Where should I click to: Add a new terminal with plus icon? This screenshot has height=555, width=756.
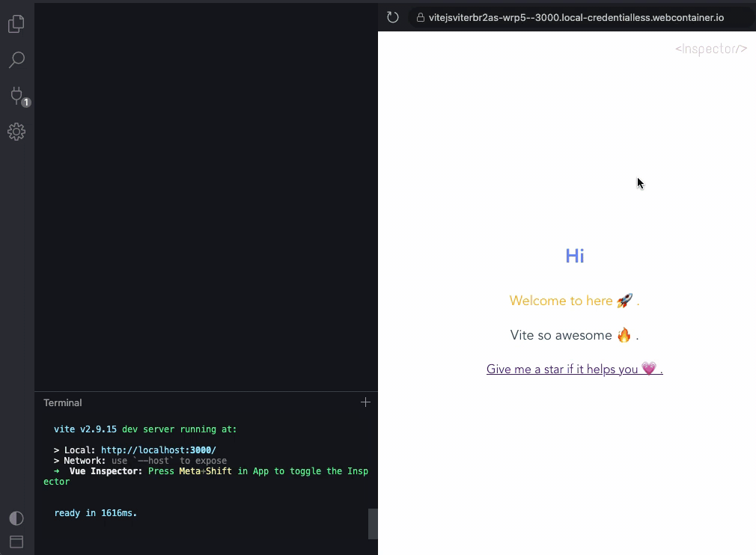tap(365, 402)
